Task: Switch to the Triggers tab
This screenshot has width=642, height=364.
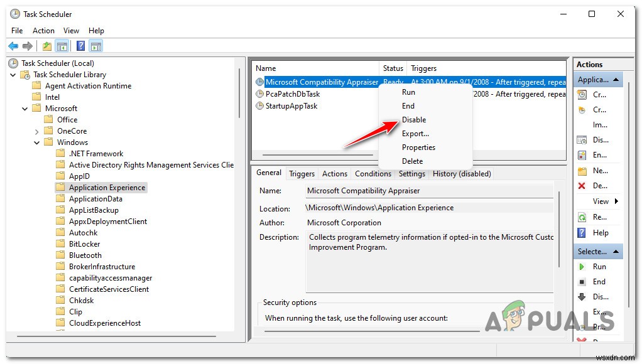Action: pos(302,174)
